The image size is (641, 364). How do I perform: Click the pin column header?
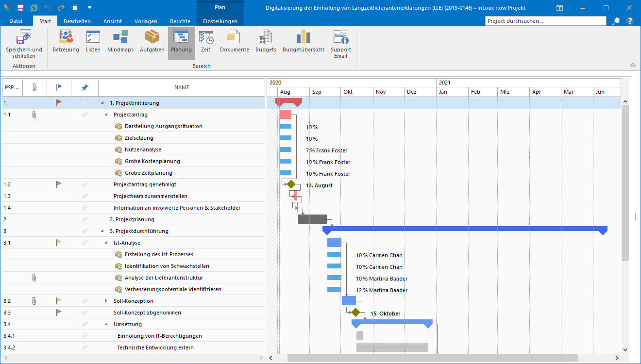84,87
